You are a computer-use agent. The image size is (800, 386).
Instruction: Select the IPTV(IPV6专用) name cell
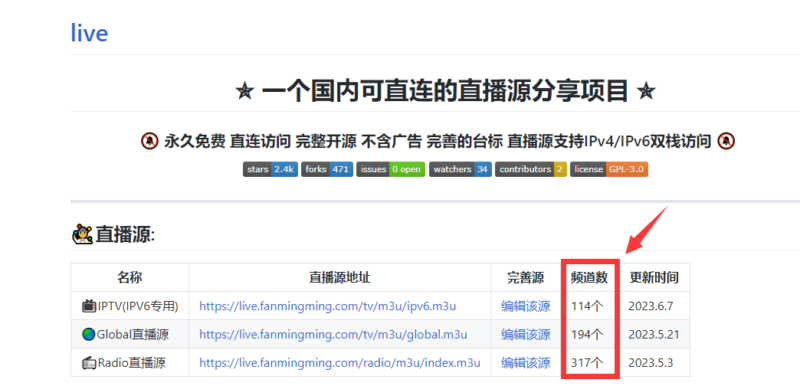point(130,306)
